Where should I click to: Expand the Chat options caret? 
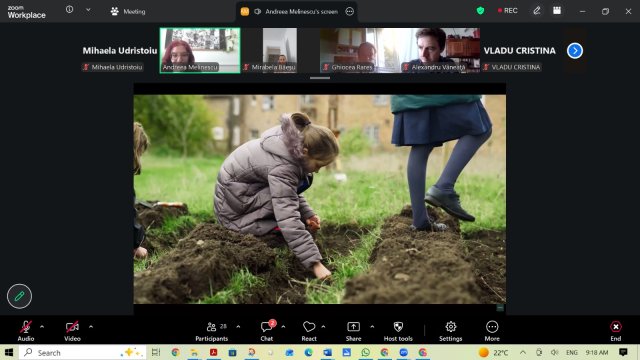point(283,327)
